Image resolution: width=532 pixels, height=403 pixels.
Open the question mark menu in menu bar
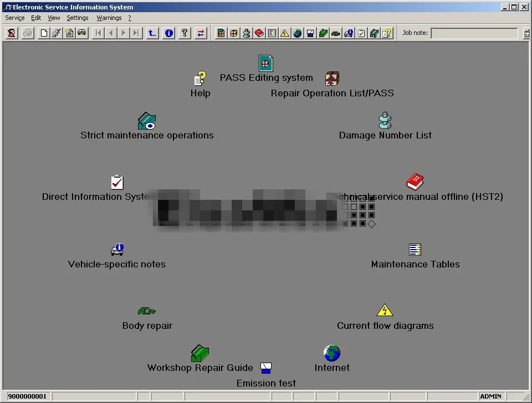tap(130, 18)
